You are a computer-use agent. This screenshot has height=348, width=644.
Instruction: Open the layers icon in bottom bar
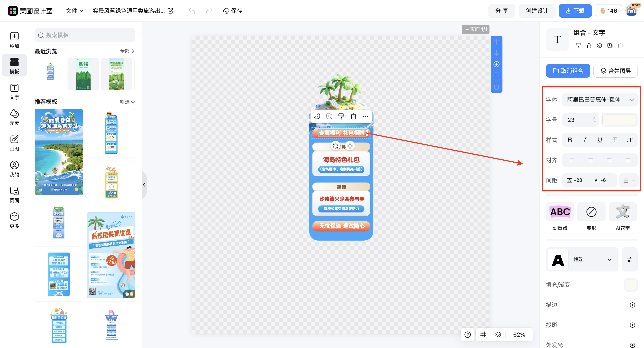point(498,335)
